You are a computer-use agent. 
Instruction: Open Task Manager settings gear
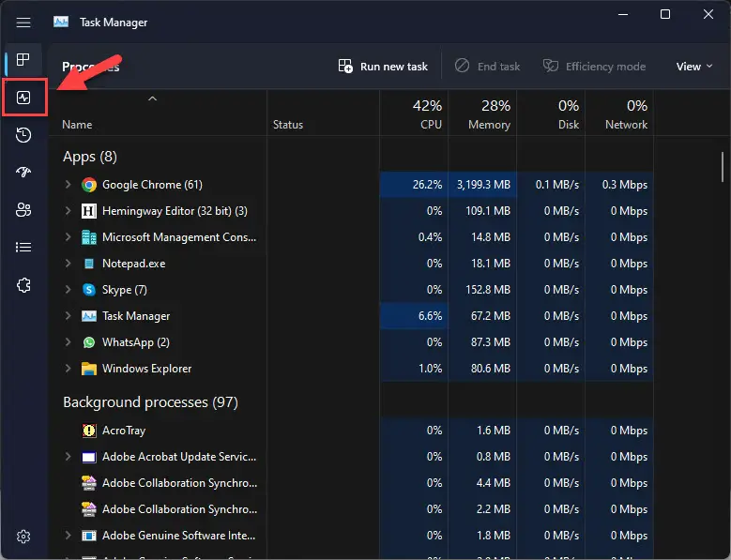point(23,537)
